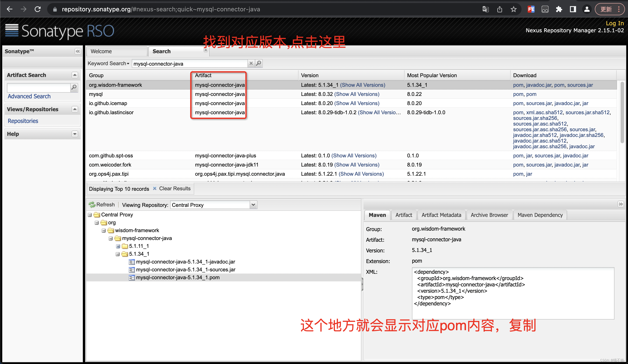
Task: Open the browser extensions puzzle icon
Action: pos(559,9)
